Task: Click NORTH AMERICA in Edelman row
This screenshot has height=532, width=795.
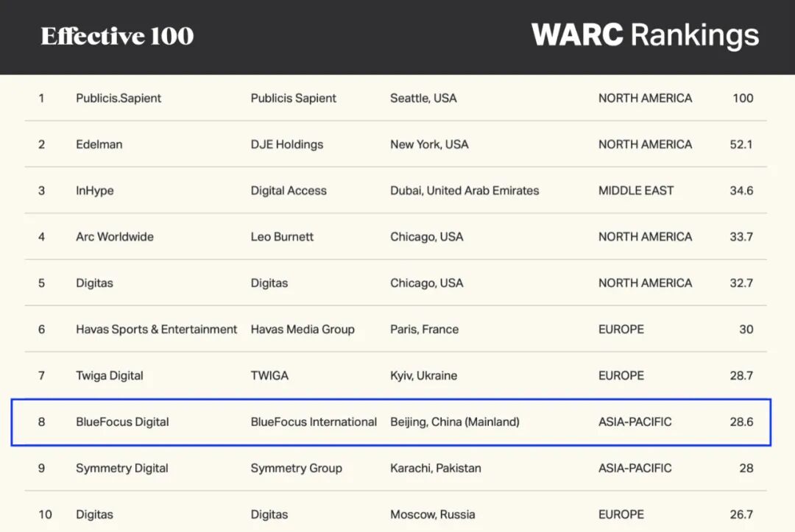Action: [x=645, y=144]
